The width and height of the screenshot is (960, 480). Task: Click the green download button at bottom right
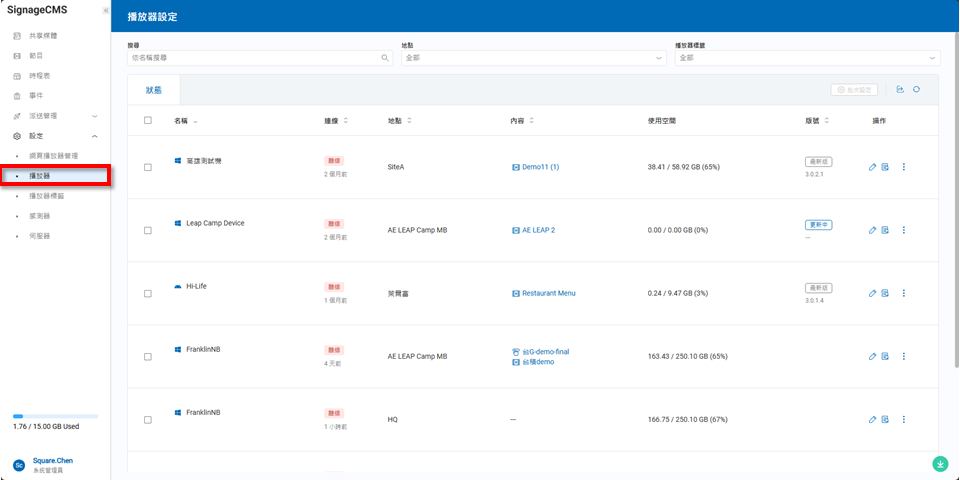click(940, 463)
